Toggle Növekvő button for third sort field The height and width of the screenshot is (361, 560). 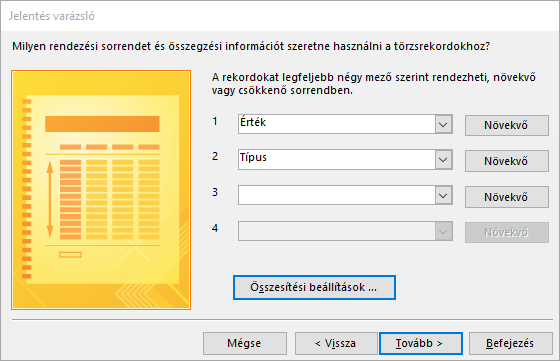[506, 197]
